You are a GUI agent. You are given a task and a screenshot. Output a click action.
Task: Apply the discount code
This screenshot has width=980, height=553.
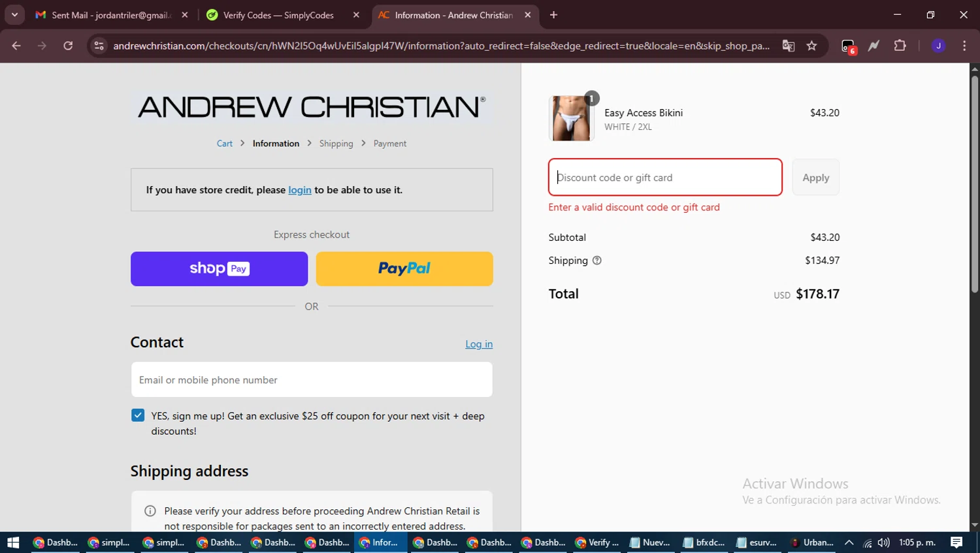(x=815, y=177)
